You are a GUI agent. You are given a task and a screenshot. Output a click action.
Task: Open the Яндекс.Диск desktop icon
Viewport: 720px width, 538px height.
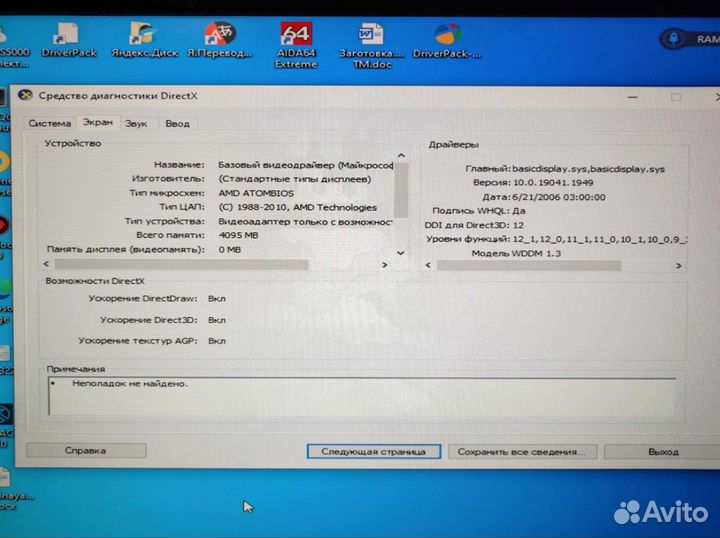(145, 40)
